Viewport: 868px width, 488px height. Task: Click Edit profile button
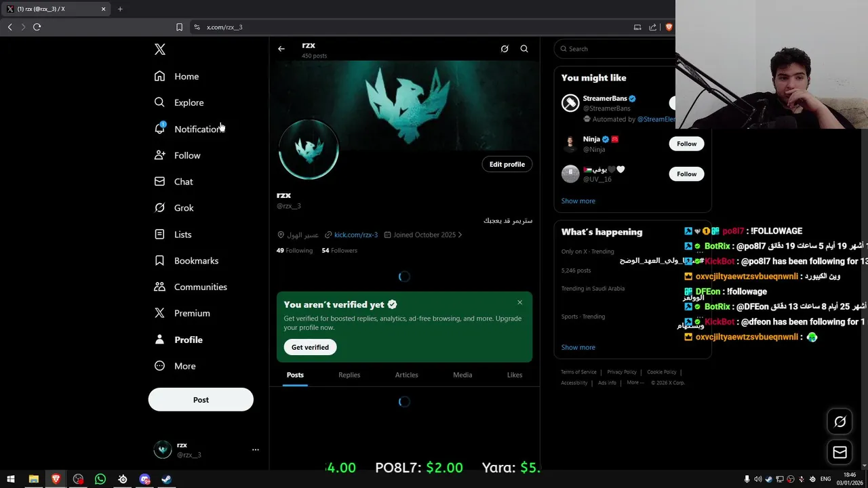507,164
